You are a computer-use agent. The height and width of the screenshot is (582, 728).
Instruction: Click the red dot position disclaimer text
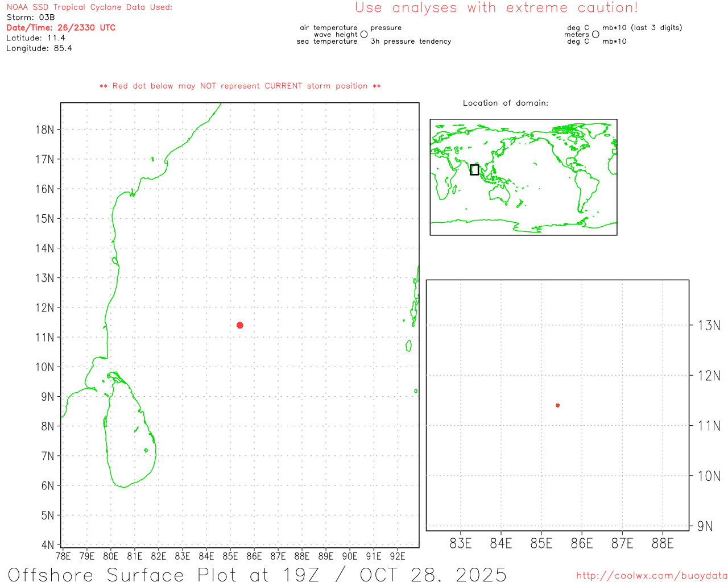click(240, 86)
